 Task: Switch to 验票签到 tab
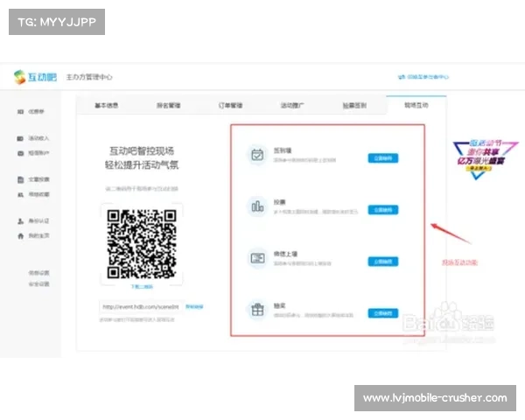354,106
